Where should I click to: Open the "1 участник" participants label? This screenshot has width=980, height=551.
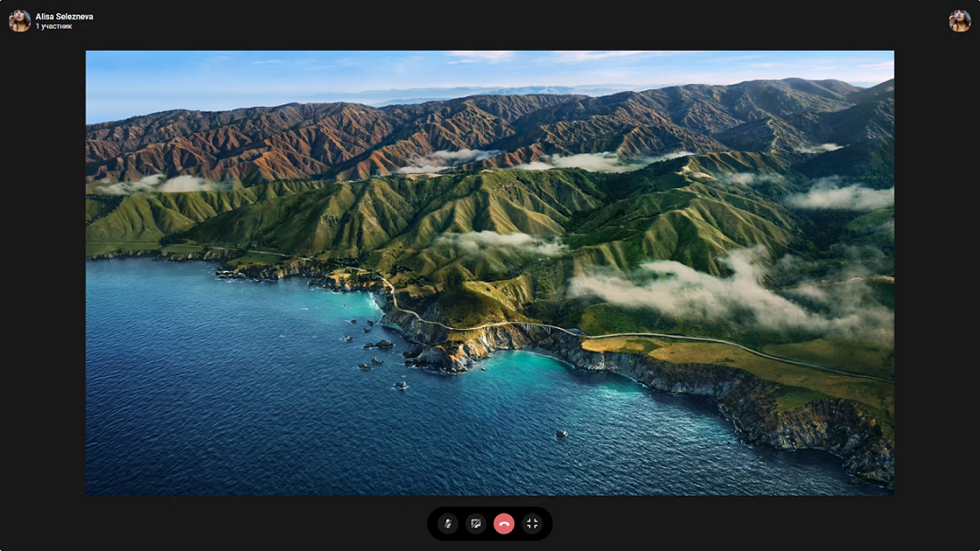point(53,26)
